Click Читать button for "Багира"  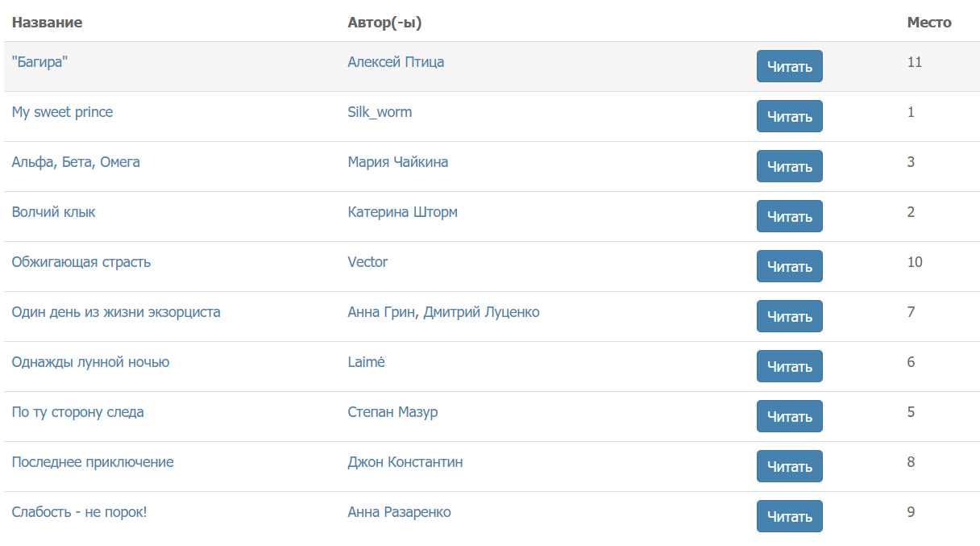click(789, 66)
